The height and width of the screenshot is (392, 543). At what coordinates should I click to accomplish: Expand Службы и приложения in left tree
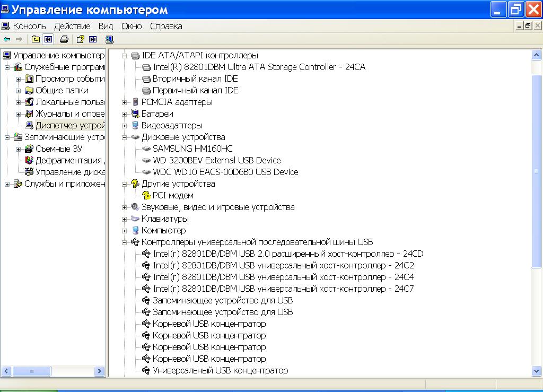pos(7,184)
